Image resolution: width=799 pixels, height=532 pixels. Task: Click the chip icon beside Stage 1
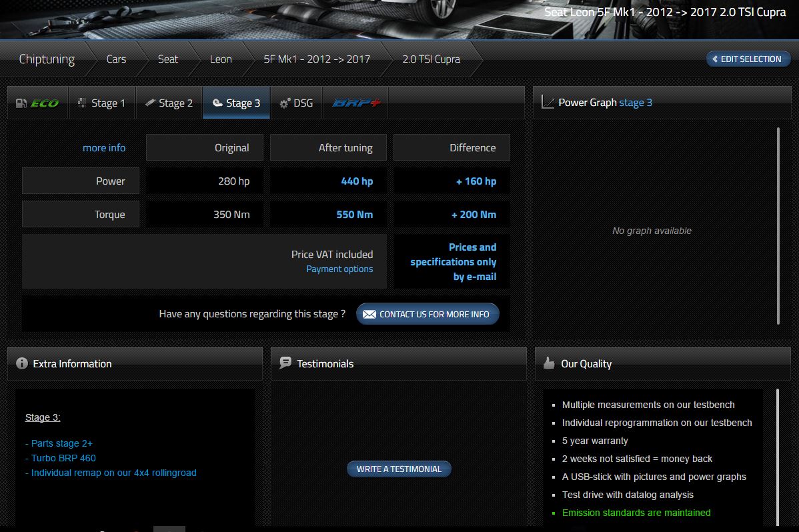(x=81, y=103)
